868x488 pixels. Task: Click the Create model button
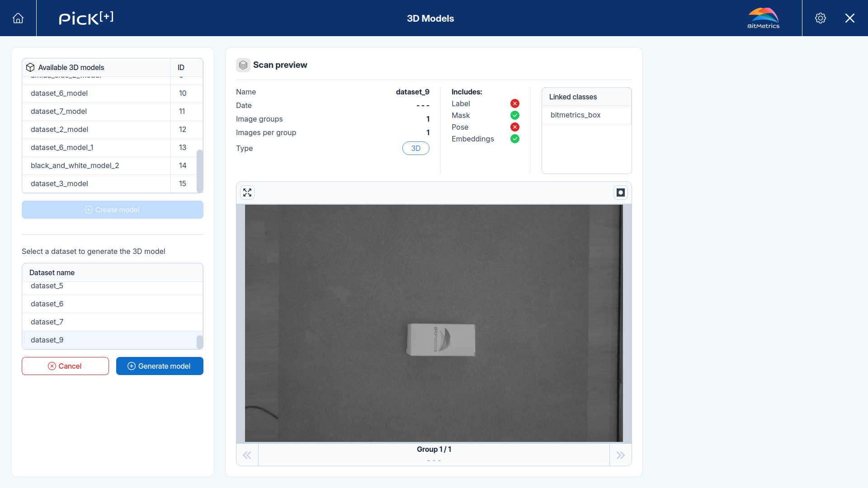point(113,210)
